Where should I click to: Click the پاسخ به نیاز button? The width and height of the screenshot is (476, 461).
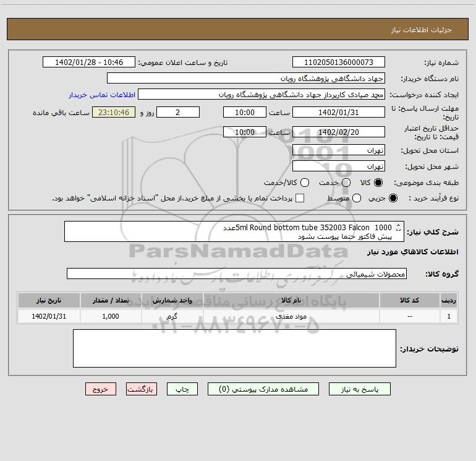(359, 389)
